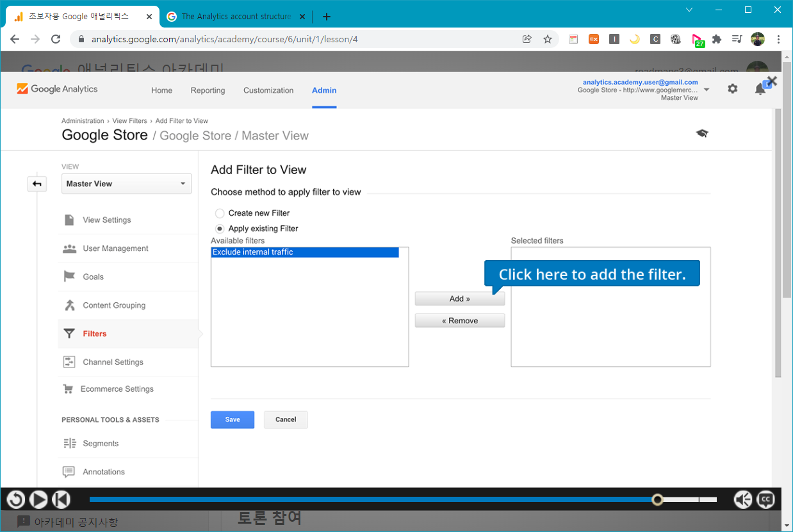
Task: Click the Filters funnel icon
Action: (x=69, y=334)
